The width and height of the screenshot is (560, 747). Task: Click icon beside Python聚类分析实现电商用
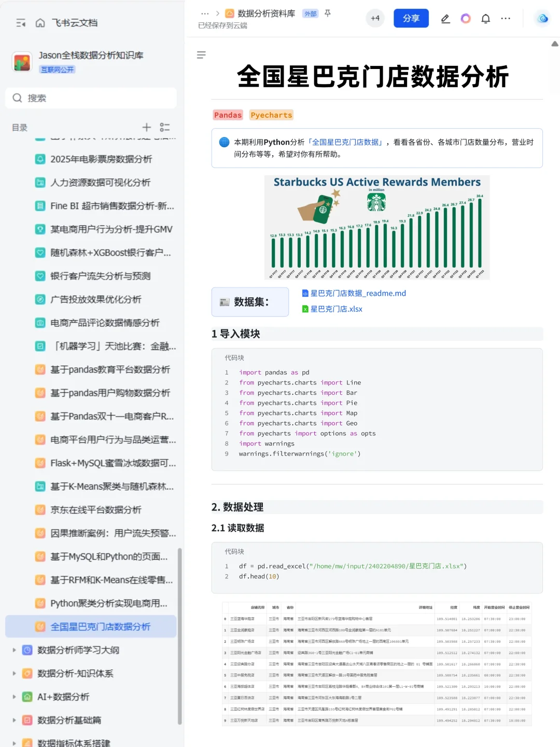pos(40,603)
